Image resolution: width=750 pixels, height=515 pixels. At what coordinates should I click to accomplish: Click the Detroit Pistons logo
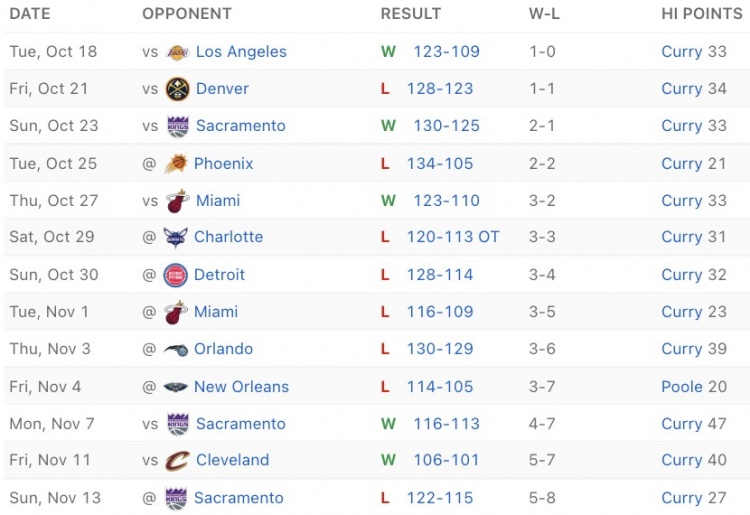(176, 275)
